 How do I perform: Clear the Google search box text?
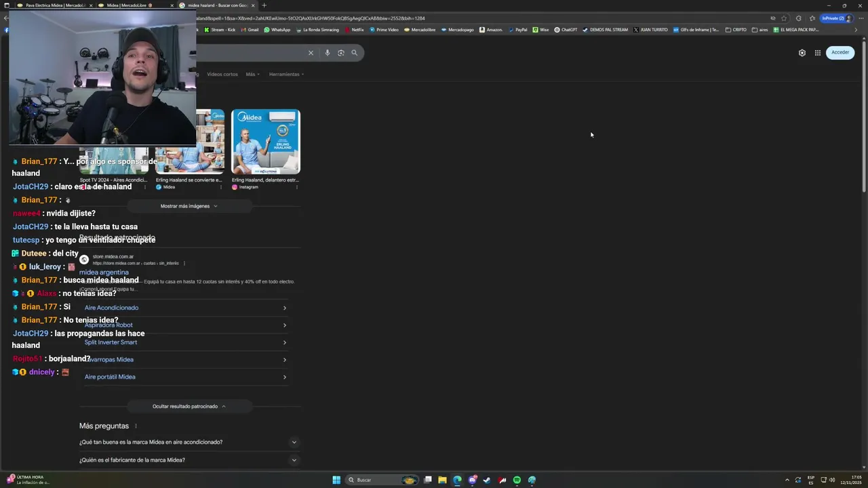pyautogui.click(x=311, y=53)
